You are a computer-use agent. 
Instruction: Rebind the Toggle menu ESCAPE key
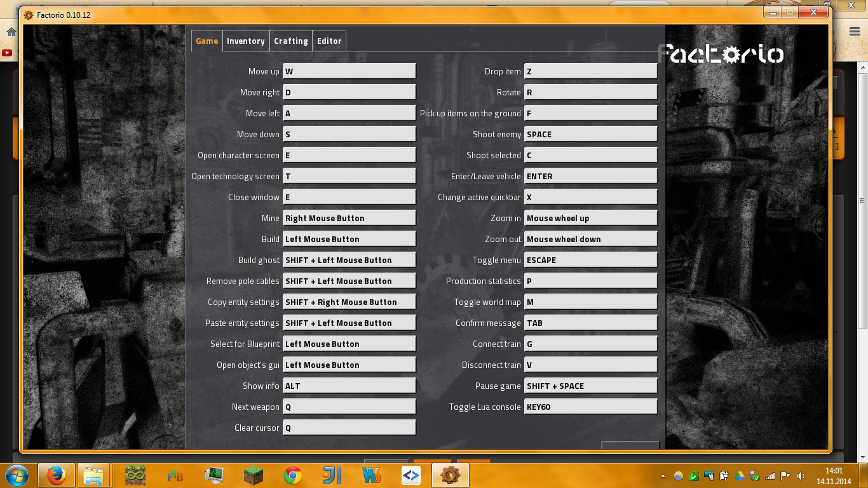click(x=590, y=260)
